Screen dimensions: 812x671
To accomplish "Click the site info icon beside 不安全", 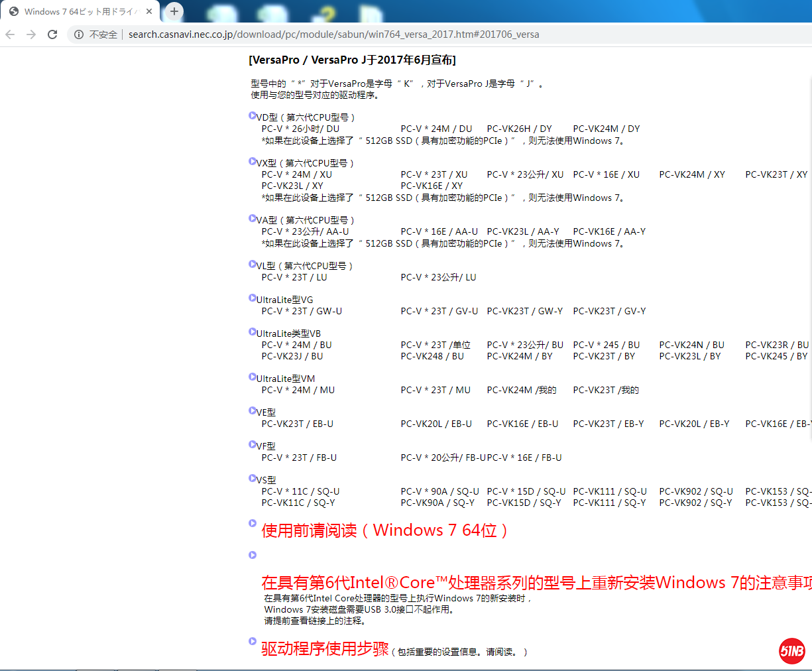I will [x=79, y=34].
